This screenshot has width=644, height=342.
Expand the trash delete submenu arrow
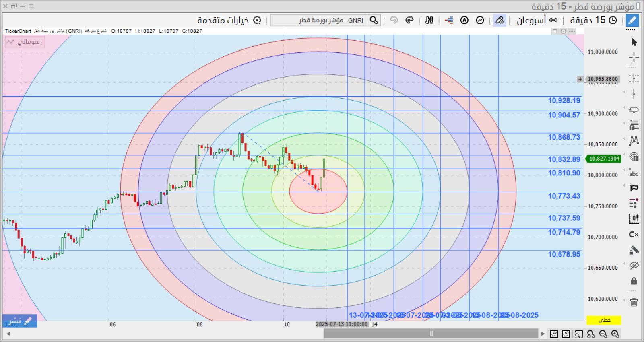(625, 300)
